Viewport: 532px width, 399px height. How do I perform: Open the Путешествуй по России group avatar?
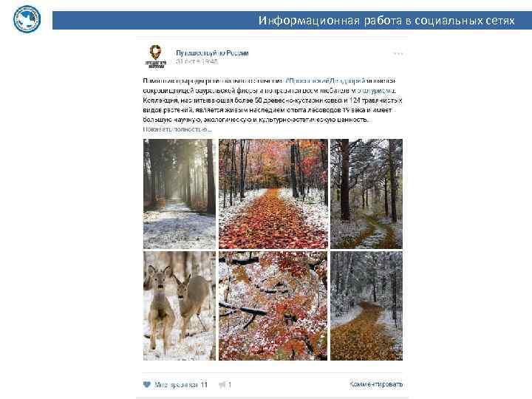coord(156,57)
